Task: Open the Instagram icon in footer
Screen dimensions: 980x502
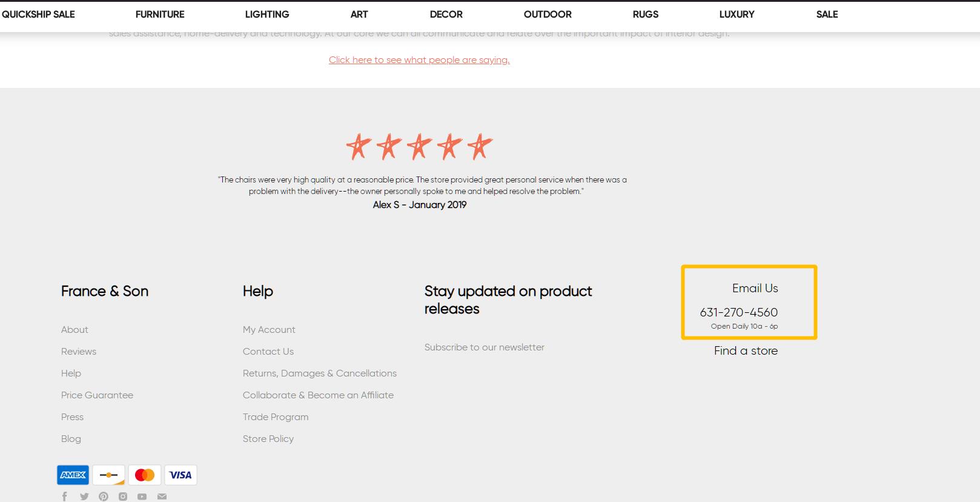Action: [x=123, y=497]
